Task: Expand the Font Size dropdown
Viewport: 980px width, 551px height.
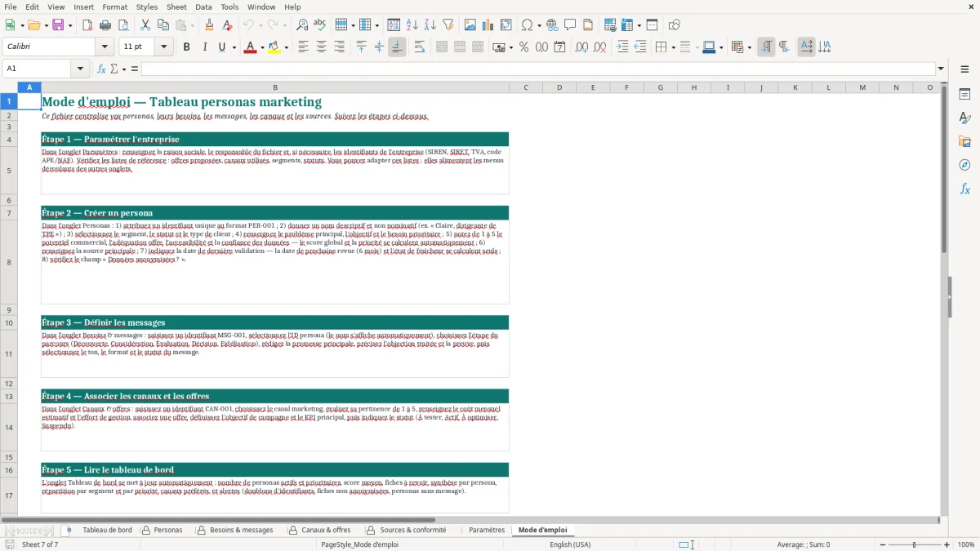Action: 164,47
